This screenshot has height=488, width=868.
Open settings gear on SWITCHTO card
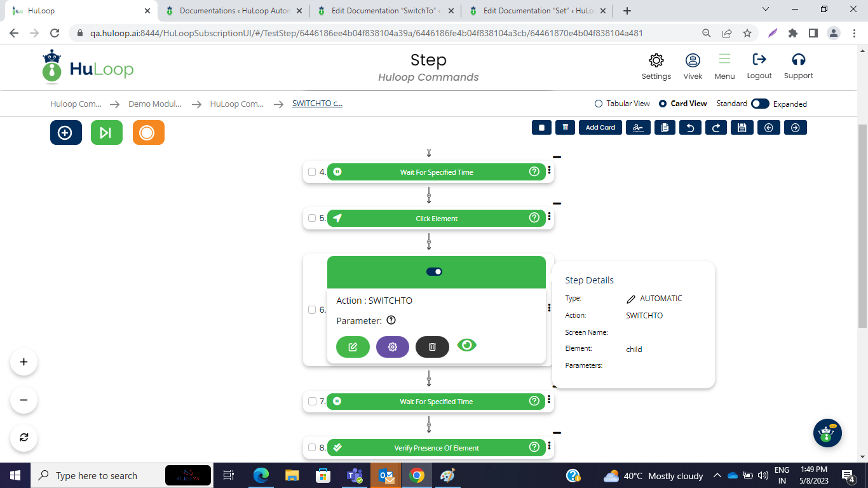pos(393,347)
